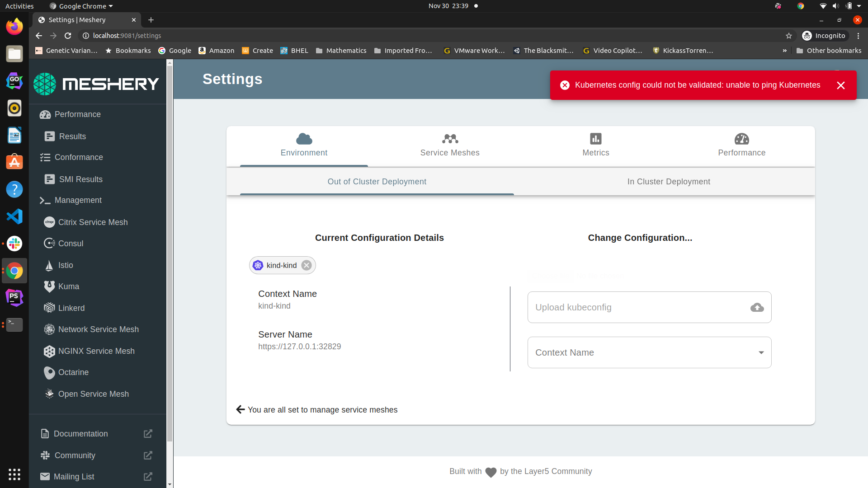Viewport: 868px width, 488px height.
Task: Switch to Environment tab
Action: pyautogui.click(x=304, y=146)
